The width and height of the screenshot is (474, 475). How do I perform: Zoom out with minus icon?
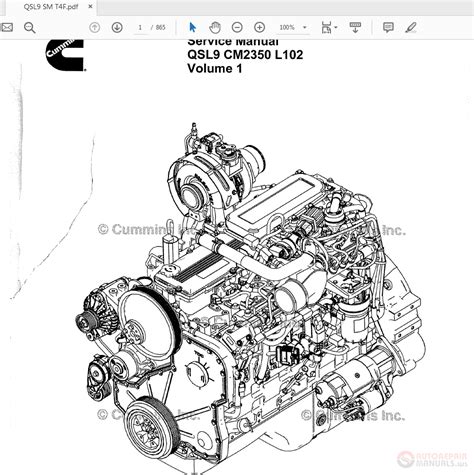click(237, 27)
